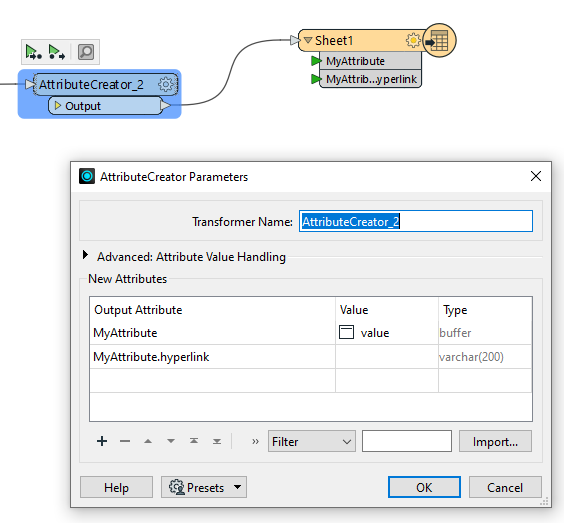Click green arrow beside MyAttribute on Sheet1
This screenshot has width=564, height=523.
[316, 61]
